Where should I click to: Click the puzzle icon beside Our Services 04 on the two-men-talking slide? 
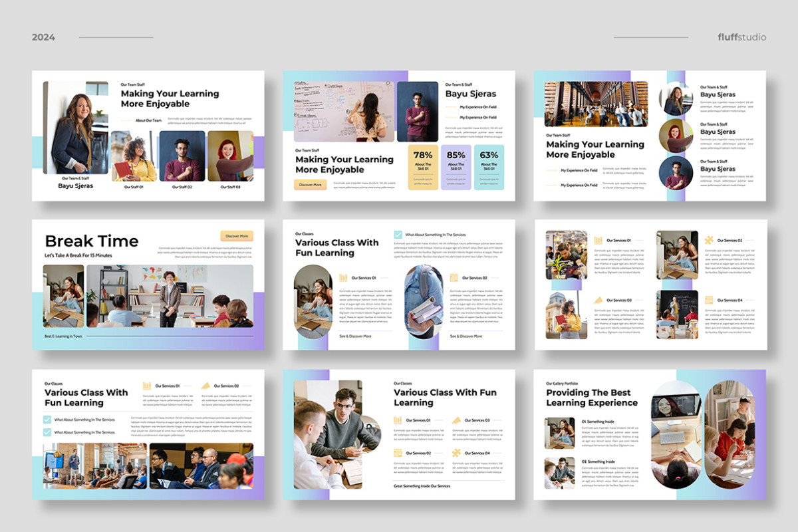click(x=456, y=453)
